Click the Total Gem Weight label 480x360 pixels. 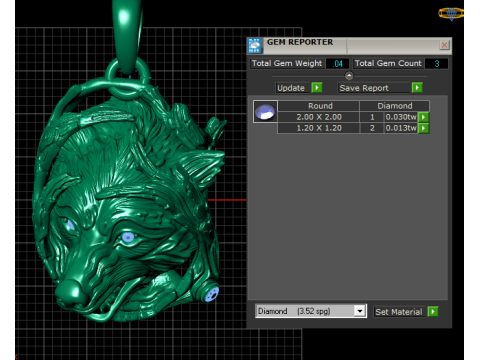pyautogui.click(x=287, y=63)
